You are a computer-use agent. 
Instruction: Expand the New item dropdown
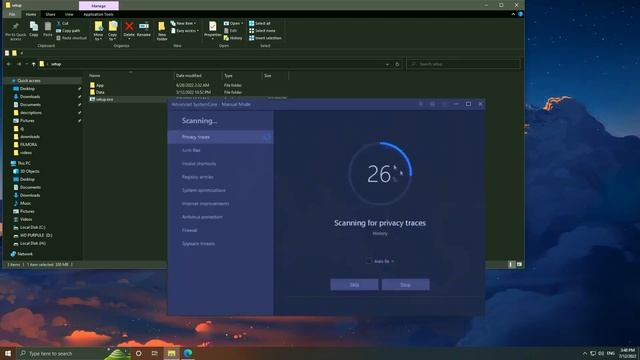click(x=183, y=23)
